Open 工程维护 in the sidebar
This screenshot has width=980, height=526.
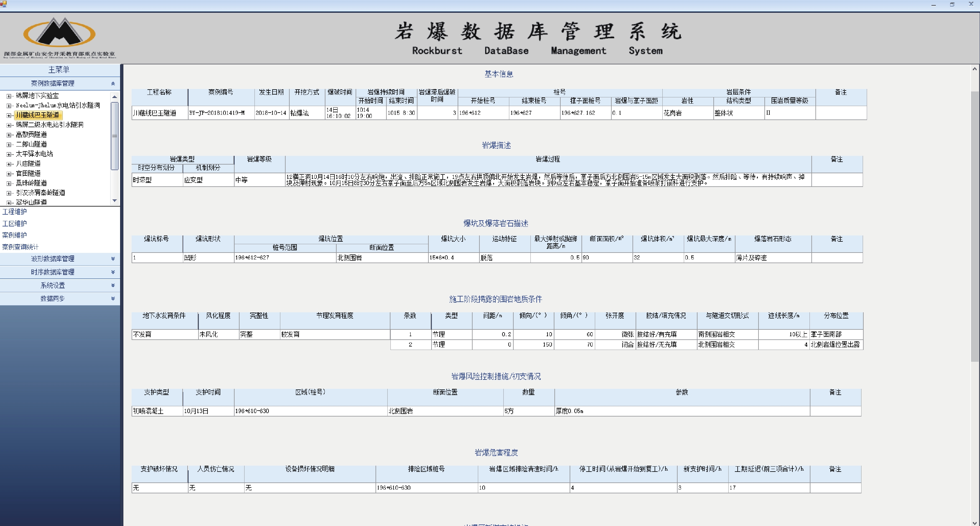15,212
